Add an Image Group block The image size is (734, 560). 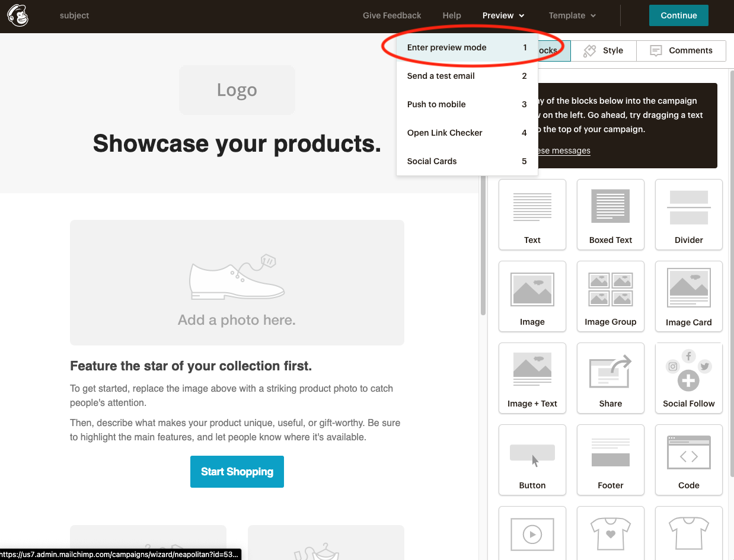(611, 296)
